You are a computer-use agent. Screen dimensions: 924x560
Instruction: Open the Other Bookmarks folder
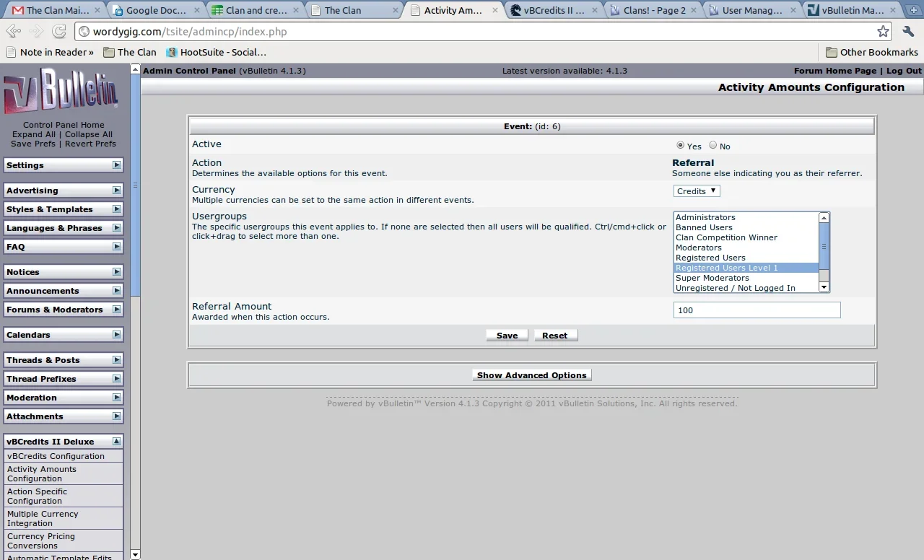pyautogui.click(x=872, y=52)
